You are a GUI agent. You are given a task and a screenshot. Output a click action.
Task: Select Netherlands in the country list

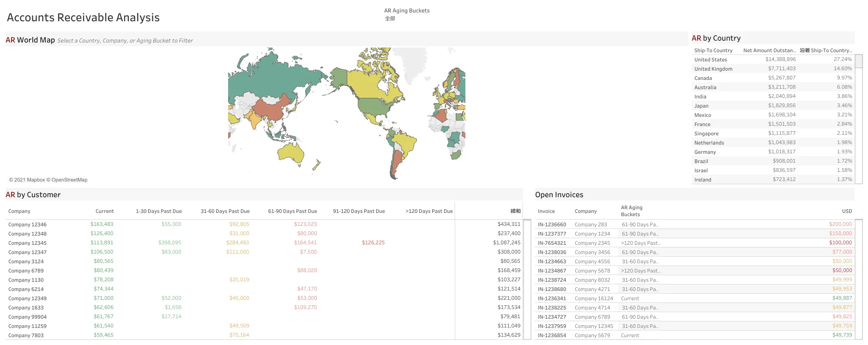click(x=709, y=143)
